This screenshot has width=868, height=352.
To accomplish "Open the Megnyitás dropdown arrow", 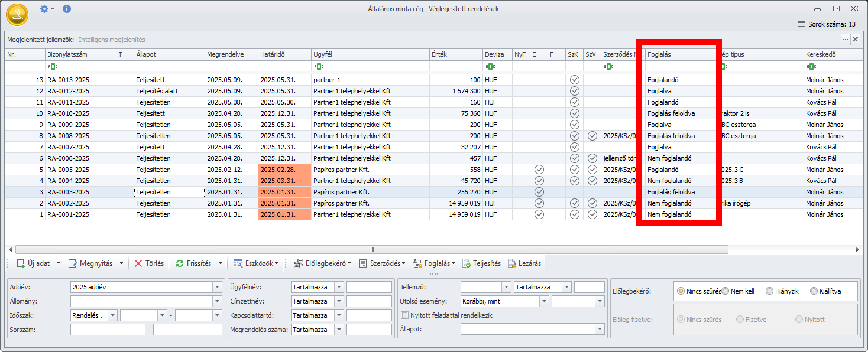I will tap(122, 263).
